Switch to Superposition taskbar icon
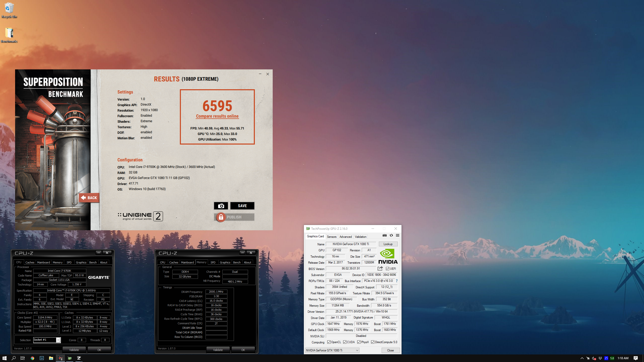The height and width of the screenshot is (362, 644). [60, 358]
